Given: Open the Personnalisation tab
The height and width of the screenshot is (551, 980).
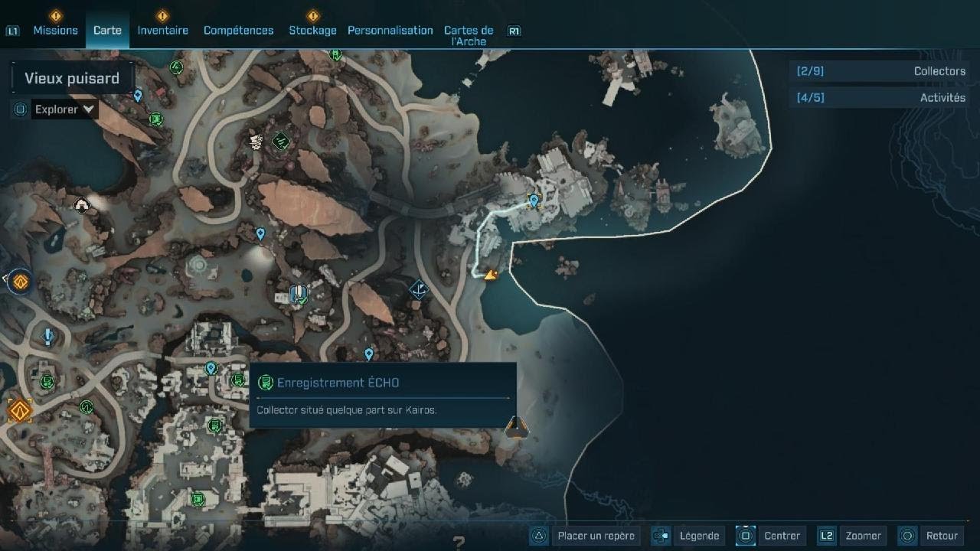Looking at the screenshot, I should pos(390,31).
